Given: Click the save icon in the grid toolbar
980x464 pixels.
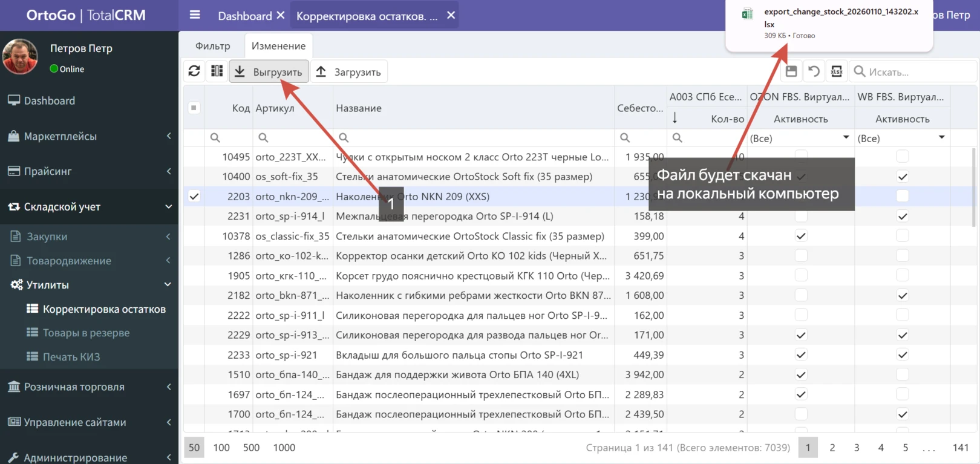Looking at the screenshot, I should [791, 71].
